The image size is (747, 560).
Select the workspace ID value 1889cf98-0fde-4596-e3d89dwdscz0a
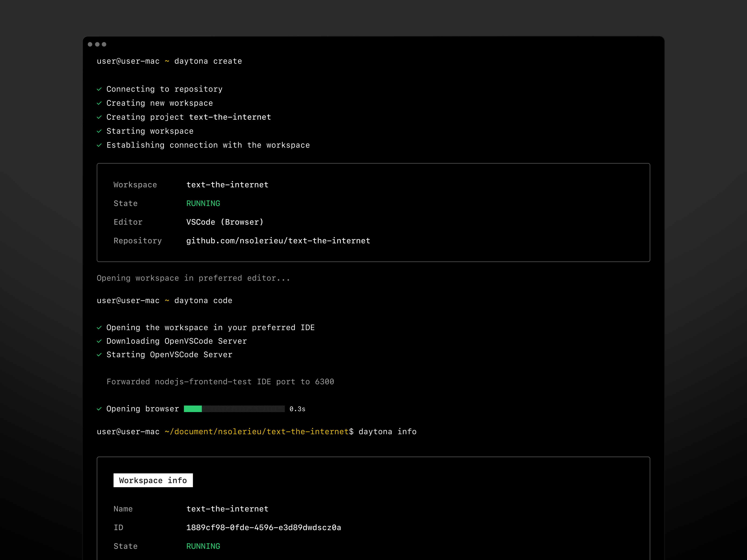coord(264,527)
